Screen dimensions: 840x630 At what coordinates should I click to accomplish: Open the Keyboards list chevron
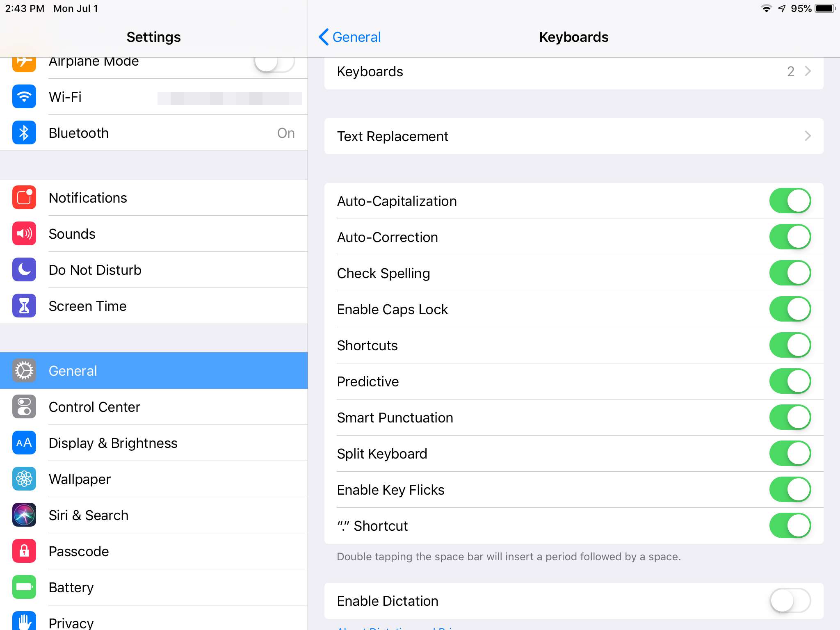point(808,71)
